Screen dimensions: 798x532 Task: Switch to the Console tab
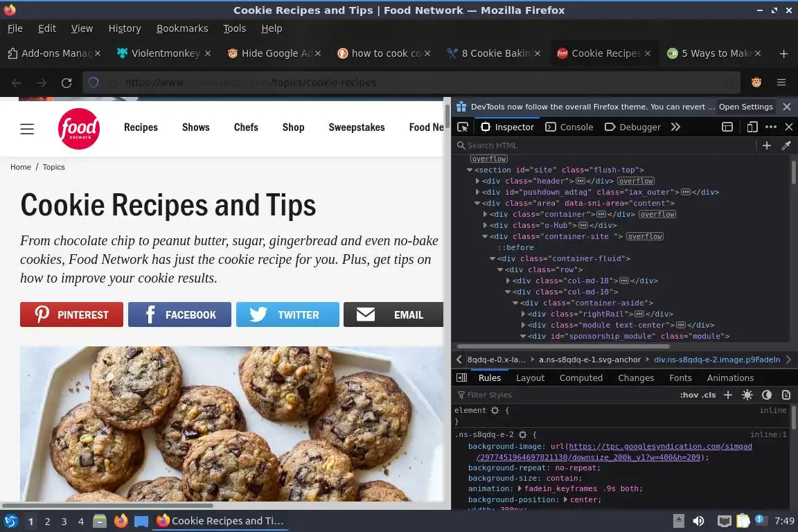click(x=569, y=127)
